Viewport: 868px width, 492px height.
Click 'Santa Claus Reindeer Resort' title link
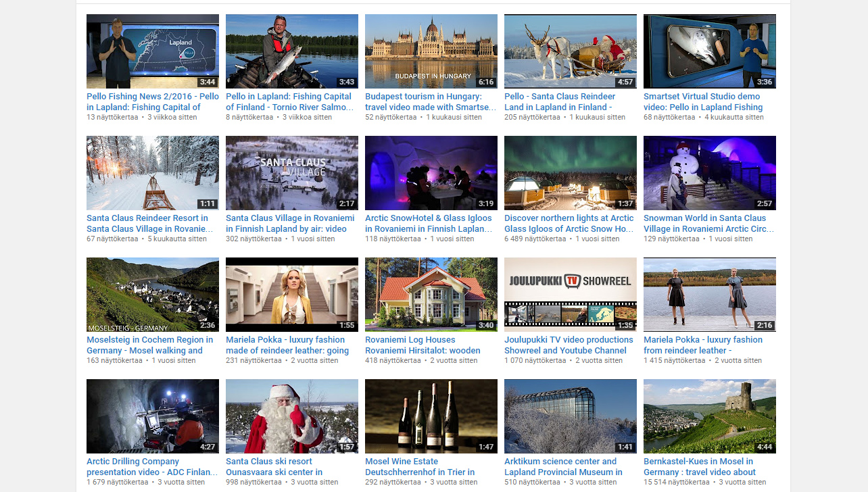pos(149,223)
